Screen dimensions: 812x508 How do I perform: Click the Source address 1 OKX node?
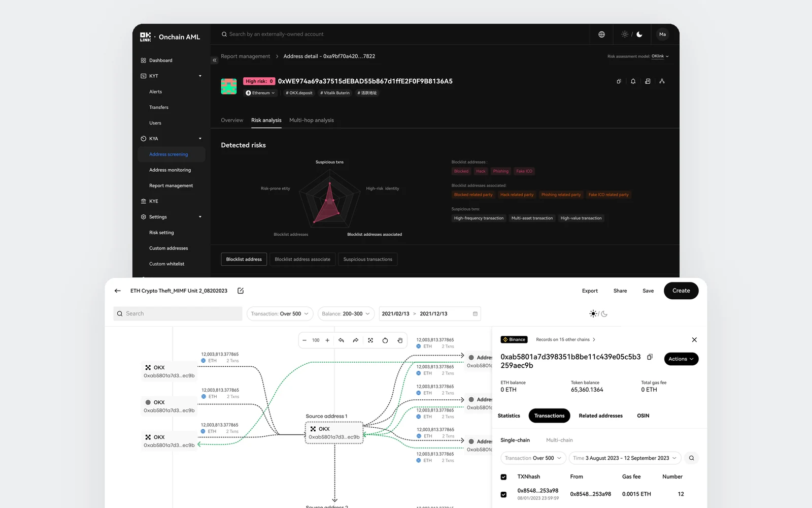click(x=334, y=433)
